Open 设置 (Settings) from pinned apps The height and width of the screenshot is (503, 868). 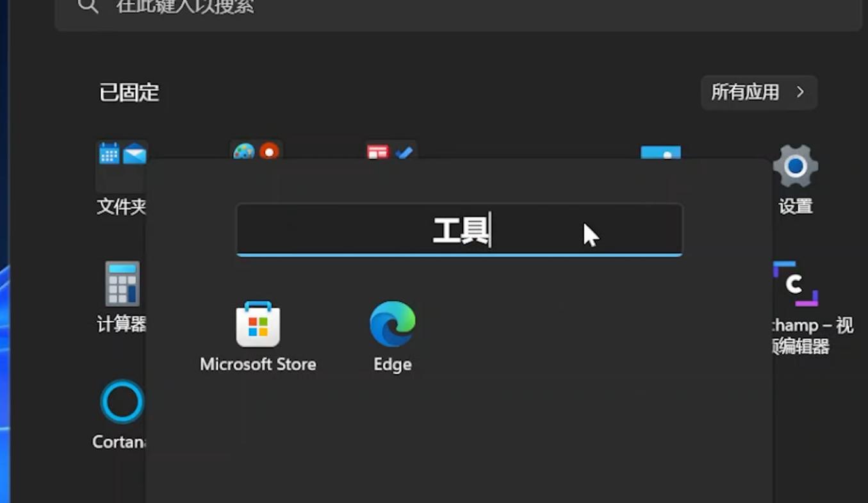click(794, 165)
